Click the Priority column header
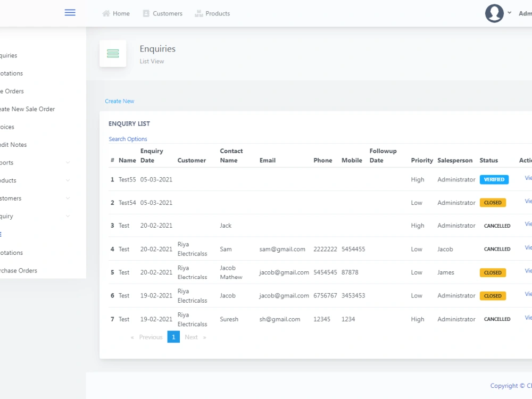This screenshot has width=532, height=399. click(422, 161)
